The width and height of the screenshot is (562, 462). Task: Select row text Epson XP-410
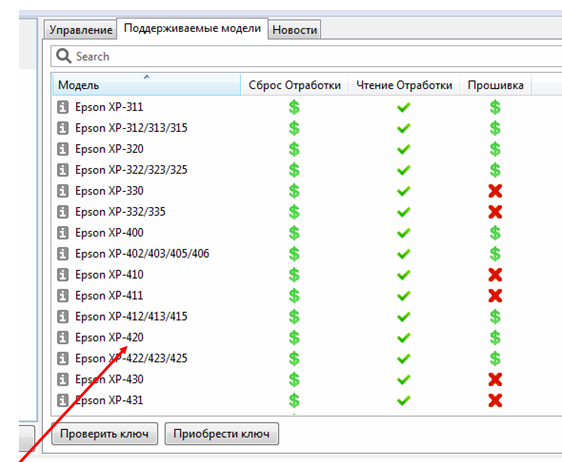click(109, 275)
